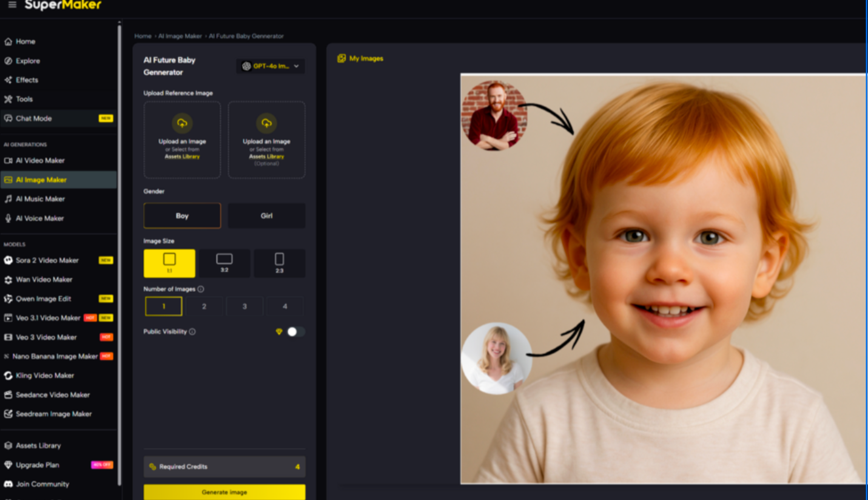
Task: Open Explore from the sidebar compass icon
Action: point(8,61)
